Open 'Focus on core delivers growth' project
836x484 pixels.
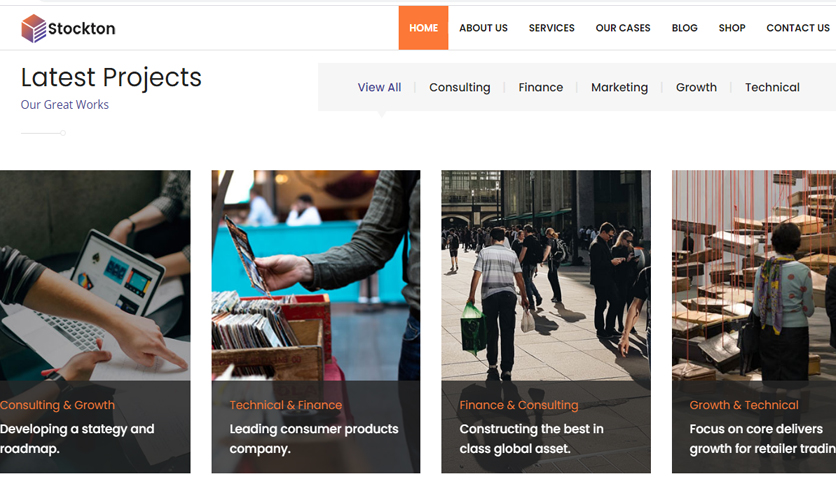(762, 439)
